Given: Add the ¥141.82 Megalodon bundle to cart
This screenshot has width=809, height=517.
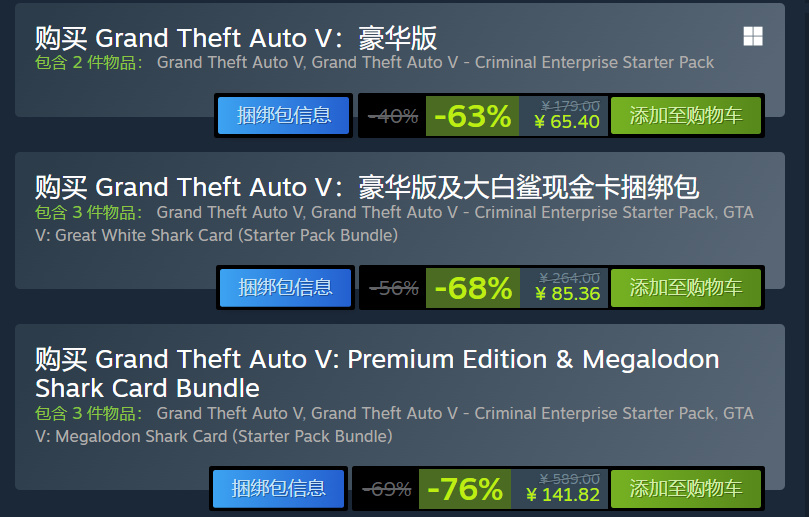Looking at the screenshot, I should (685, 489).
